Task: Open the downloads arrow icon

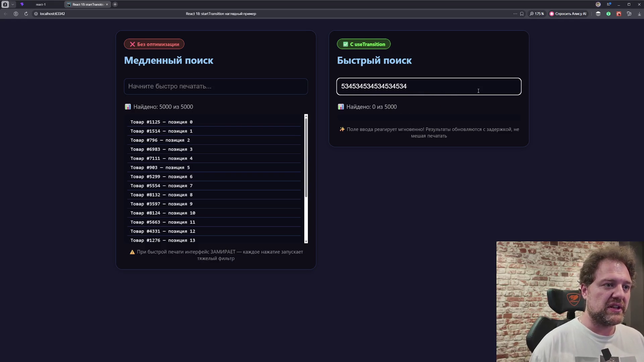Action: pos(639,14)
